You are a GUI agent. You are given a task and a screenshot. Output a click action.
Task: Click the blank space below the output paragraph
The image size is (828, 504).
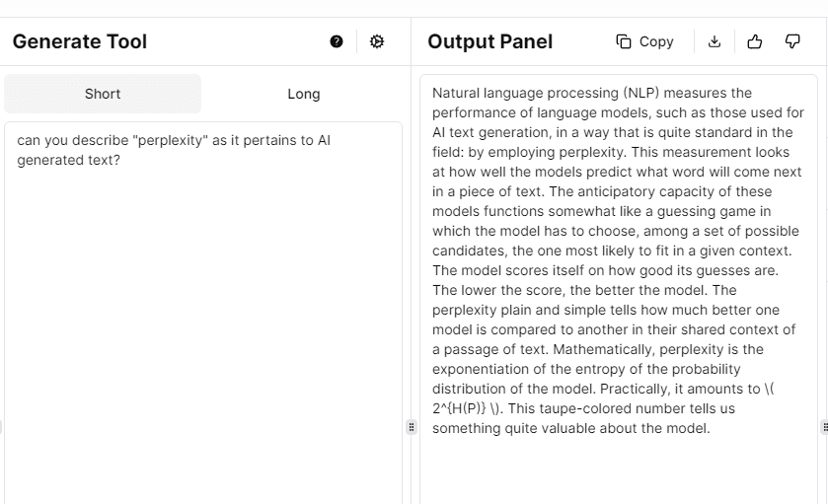pos(619,471)
